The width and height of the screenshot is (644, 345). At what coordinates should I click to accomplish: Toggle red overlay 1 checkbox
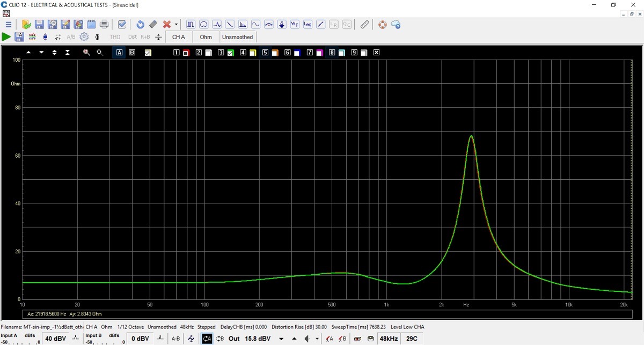click(x=186, y=53)
